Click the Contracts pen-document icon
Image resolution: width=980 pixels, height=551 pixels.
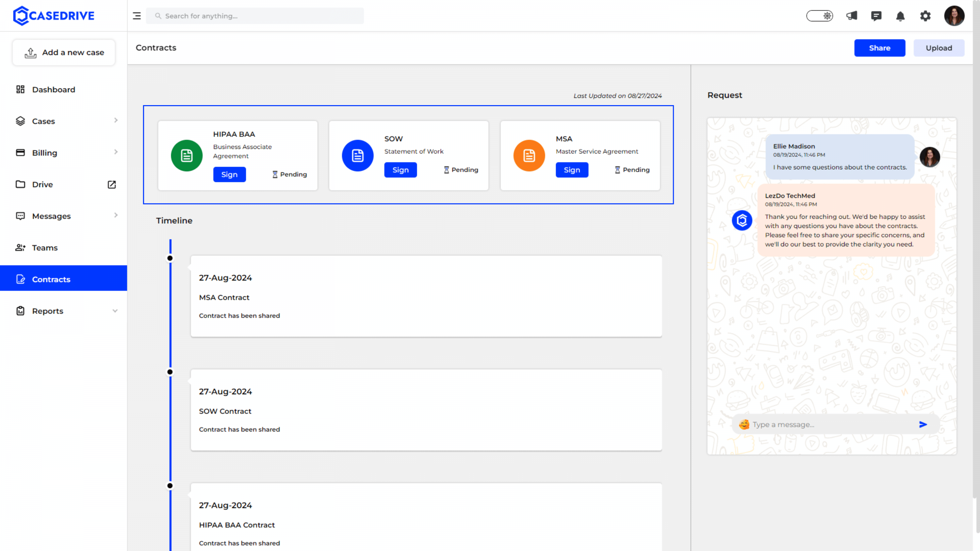pyautogui.click(x=20, y=279)
